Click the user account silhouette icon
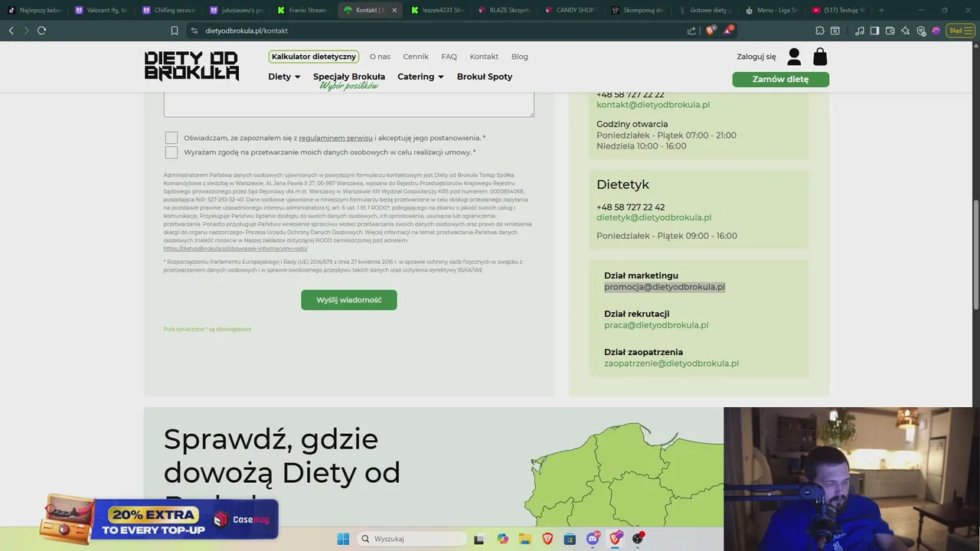 click(794, 57)
